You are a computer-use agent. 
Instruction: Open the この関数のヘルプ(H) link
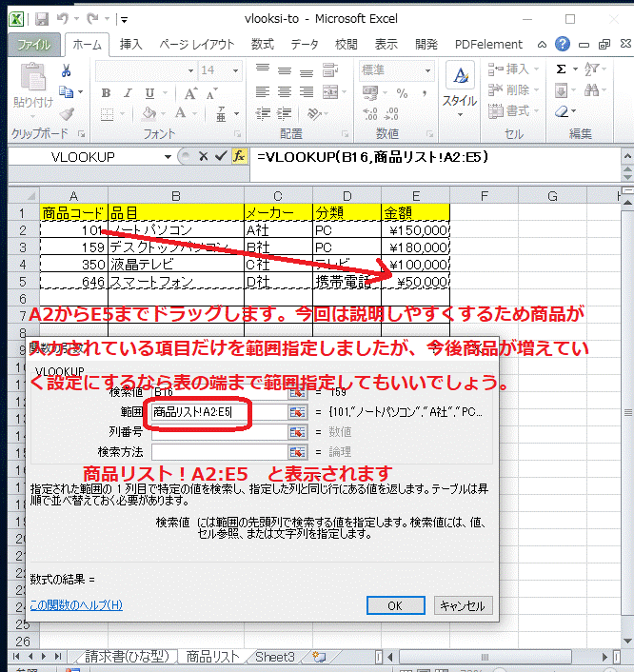pyautogui.click(x=76, y=605)
